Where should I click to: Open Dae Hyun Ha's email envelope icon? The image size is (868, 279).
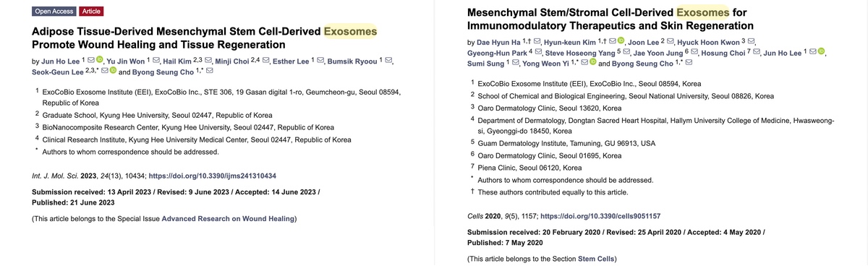pos(537,40)
